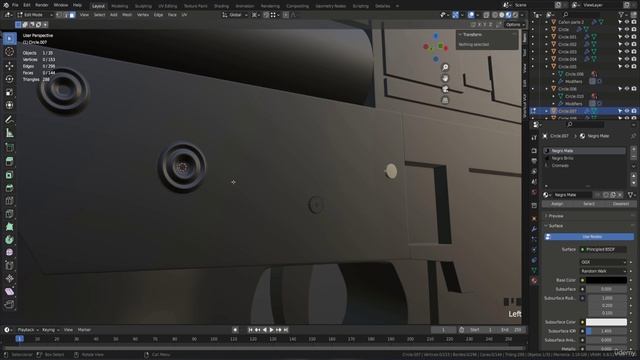The image size is (640, 360).
Task: Click the material Deselect button
Action: point(621,204)
